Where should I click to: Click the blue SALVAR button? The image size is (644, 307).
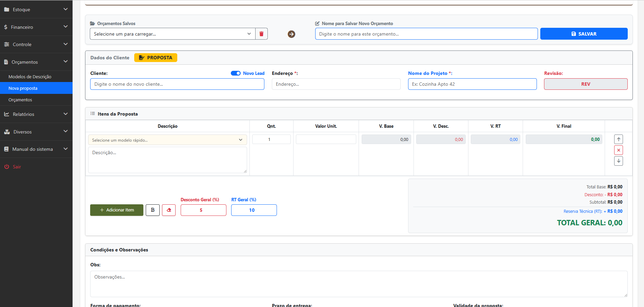(x=584, y=34)
